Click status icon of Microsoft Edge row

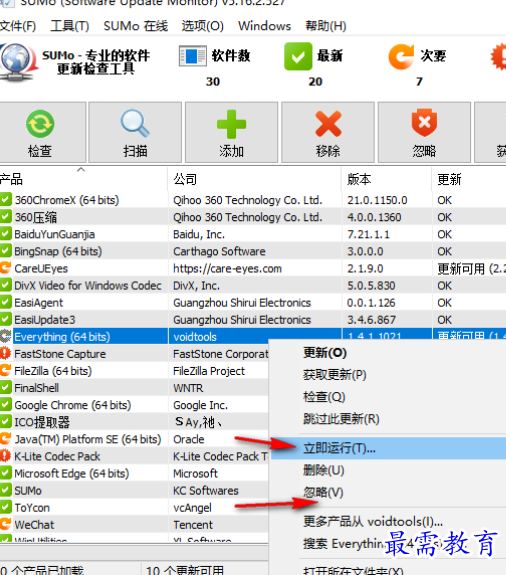(6, 473)
